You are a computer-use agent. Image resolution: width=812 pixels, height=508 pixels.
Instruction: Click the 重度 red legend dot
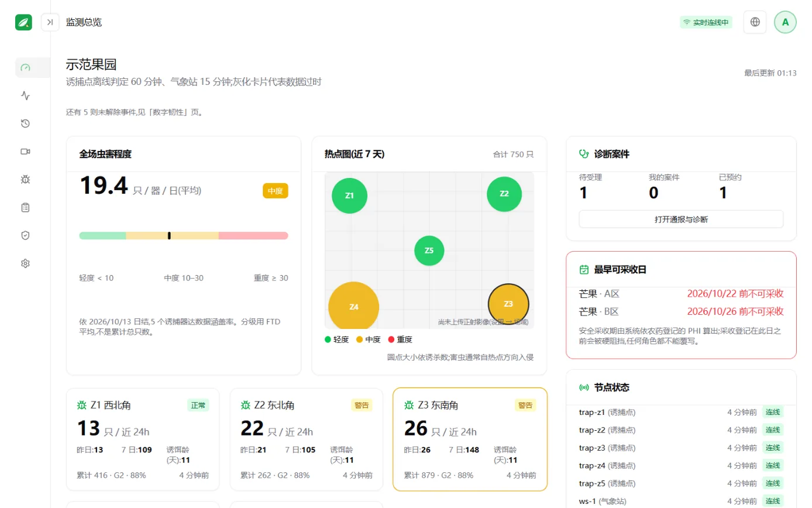coord(391,339)
